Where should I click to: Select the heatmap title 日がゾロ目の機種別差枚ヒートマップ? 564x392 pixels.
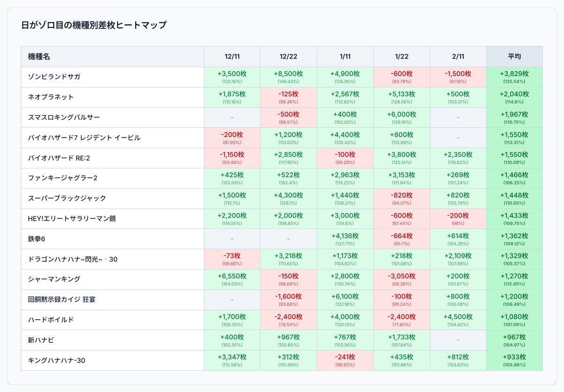(94, 25)
